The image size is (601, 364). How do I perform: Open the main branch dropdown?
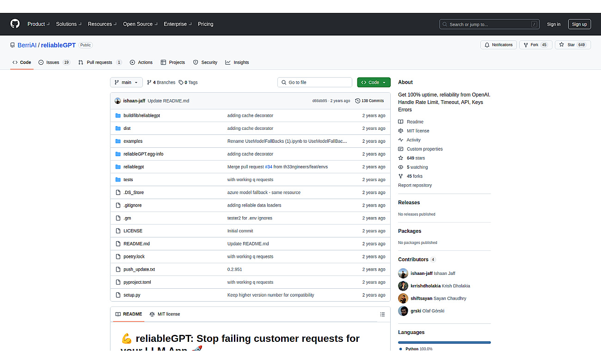[126, 82]
